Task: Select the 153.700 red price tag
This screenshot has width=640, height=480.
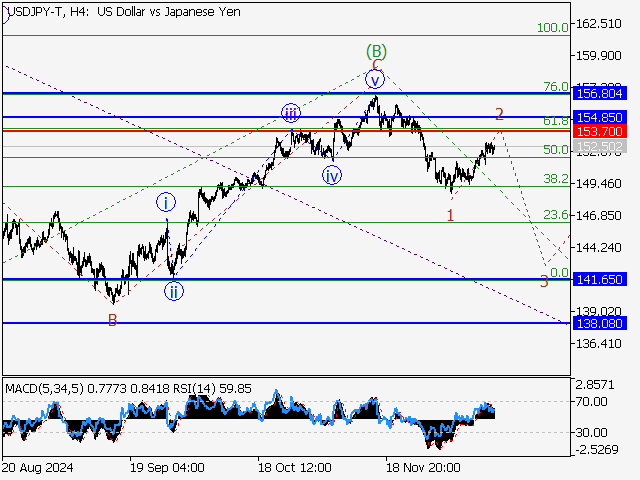Action: pos(600,131)
